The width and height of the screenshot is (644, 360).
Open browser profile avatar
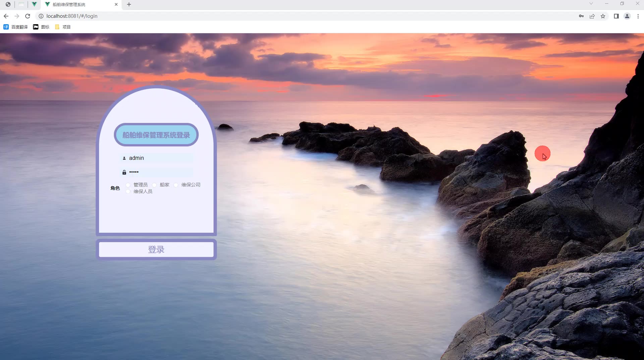pos(627,16)
